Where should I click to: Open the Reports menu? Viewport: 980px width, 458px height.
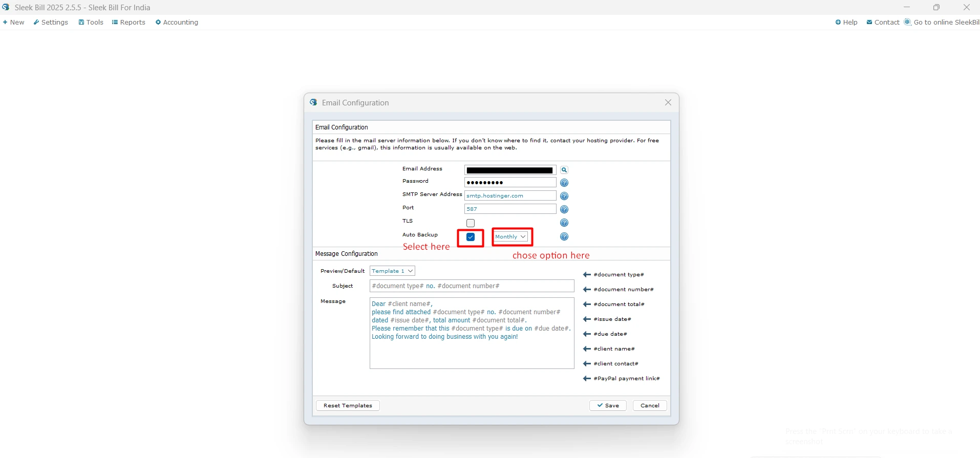click(x=129, y=23)
